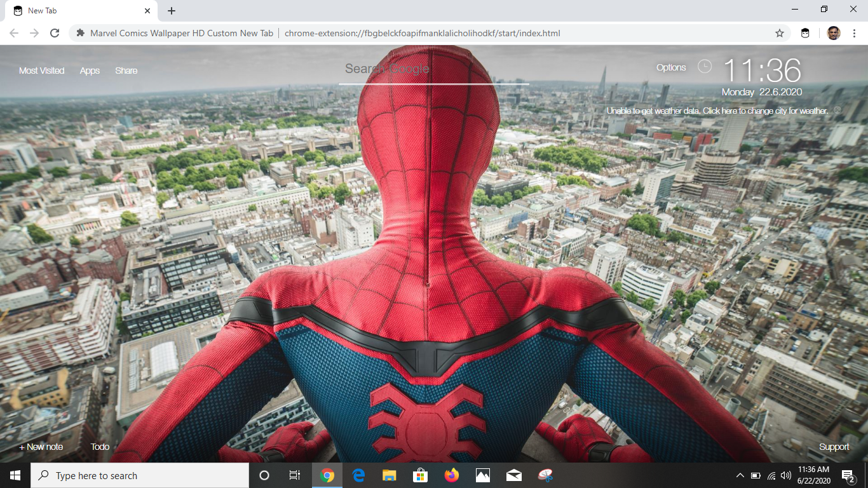
Task: Click the Monday 22.6.2020 date
Action: pyautogui.click(x=762, y=92)
